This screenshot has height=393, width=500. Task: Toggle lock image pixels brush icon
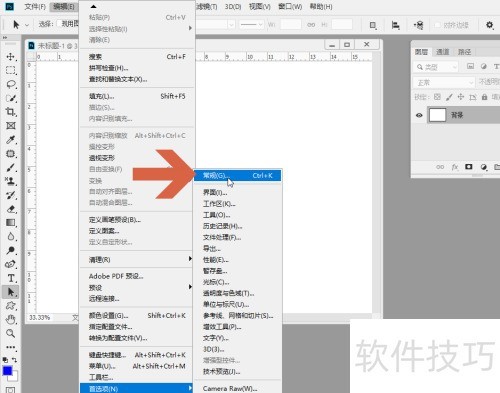click(x=449, y=97)
